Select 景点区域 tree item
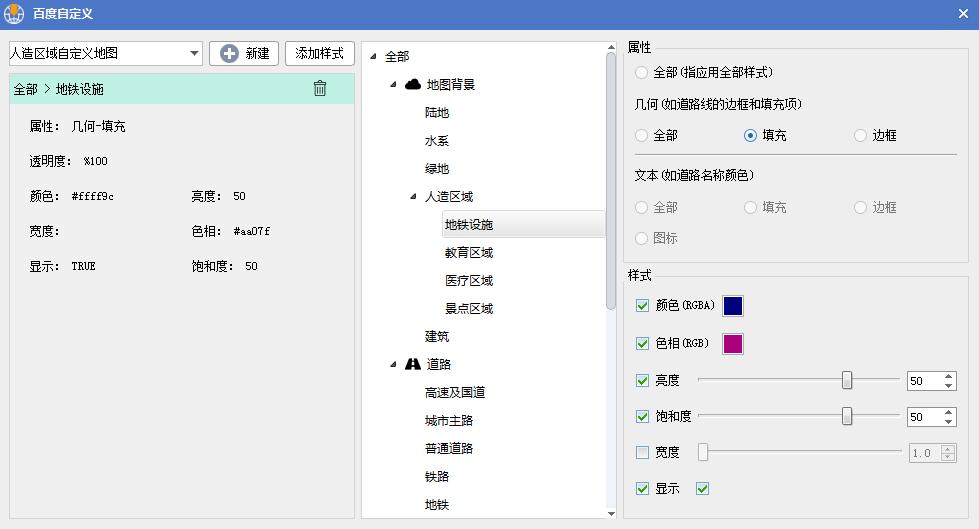This screenshot has width=979, height=529. (469, 309)
